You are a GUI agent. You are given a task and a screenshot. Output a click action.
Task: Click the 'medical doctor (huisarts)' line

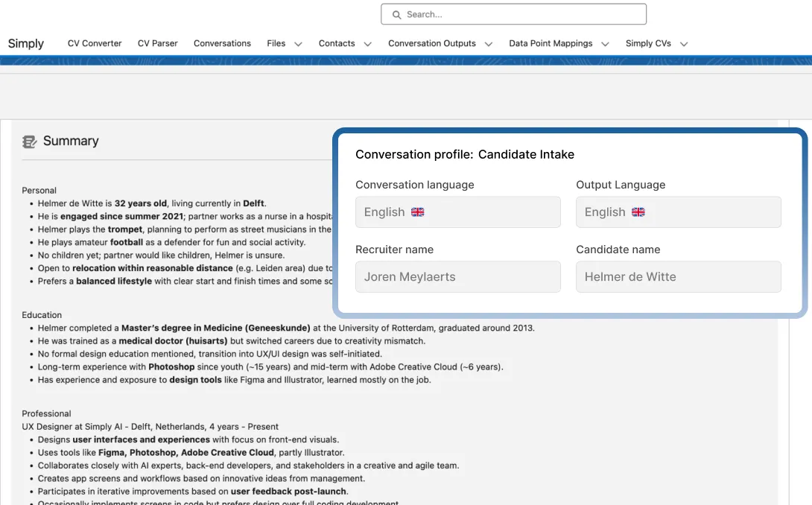pos(232,341)
